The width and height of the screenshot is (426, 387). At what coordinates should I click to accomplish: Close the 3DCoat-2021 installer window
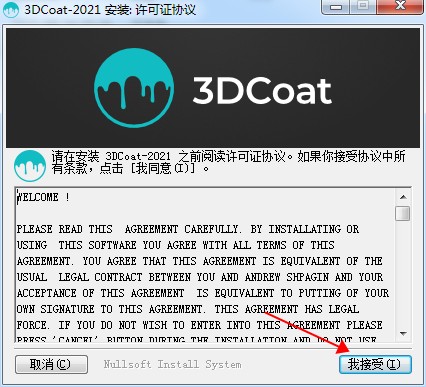tap(401, 7)
